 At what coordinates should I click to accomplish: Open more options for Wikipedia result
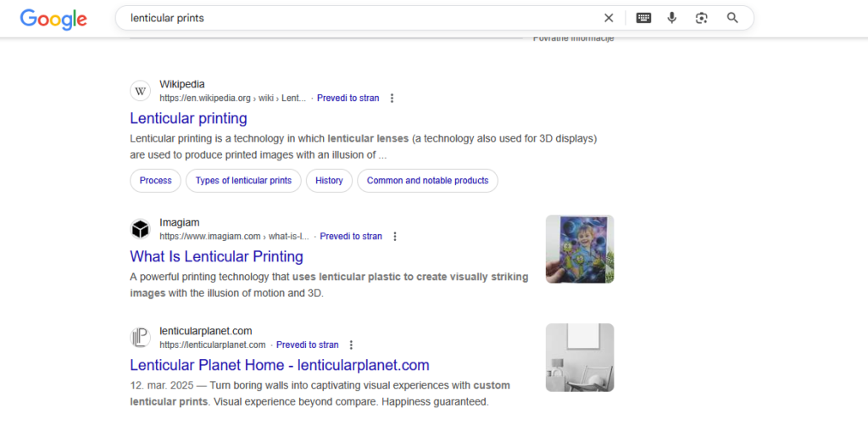[x=392, y=98]
